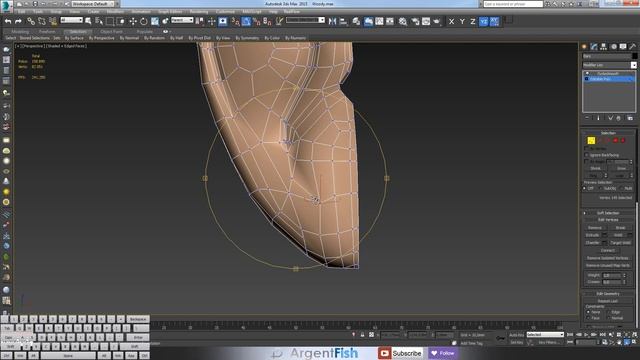
Task: Toggle the Angle Snap icon
Action: [246, 21]
